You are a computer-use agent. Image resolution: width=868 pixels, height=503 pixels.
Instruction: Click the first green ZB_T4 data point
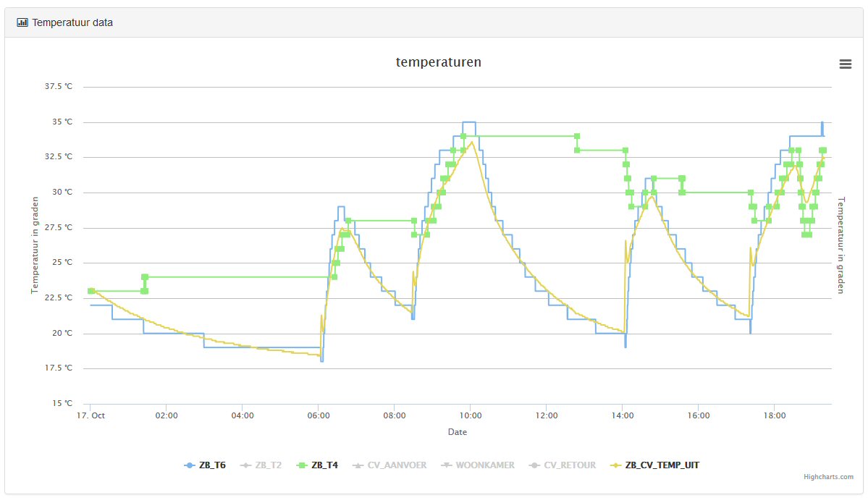point(91,291)
